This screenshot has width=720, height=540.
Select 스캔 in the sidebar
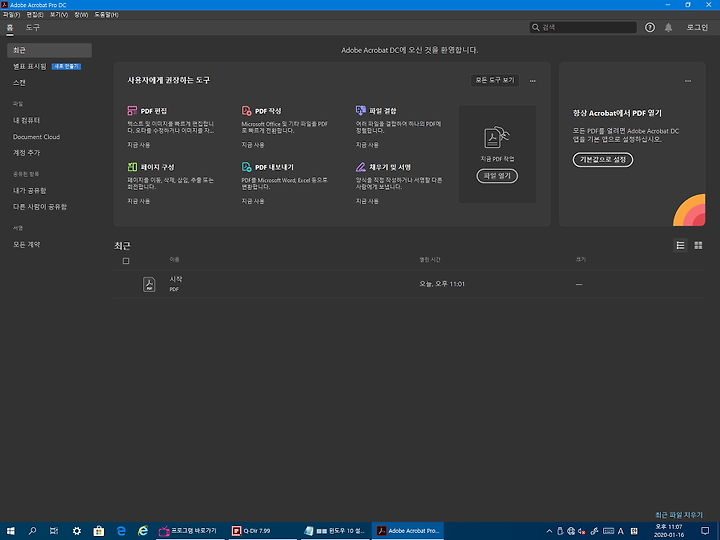coord(19,83)
